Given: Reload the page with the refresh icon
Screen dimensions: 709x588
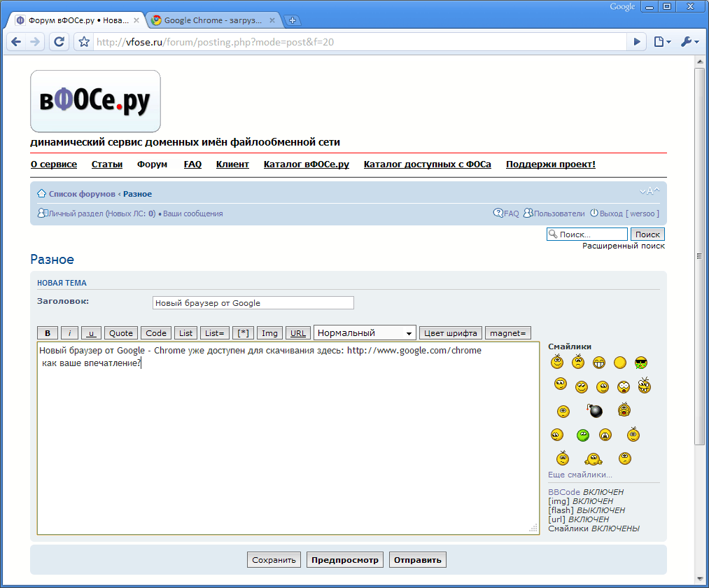Looking at the screenshot, I should tap(59, 42).
